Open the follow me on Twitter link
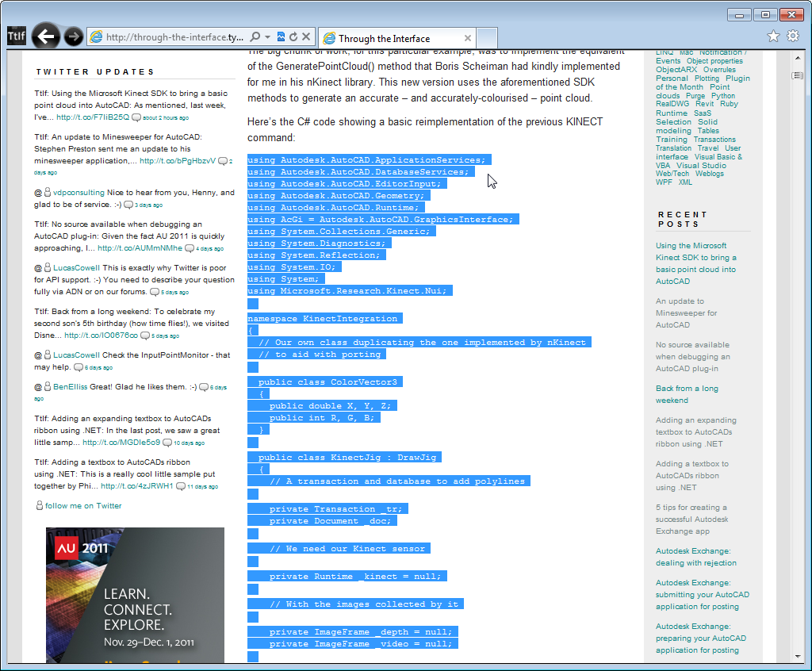The width and height of the screenshot is (812, 671). [x=83, y=505]
